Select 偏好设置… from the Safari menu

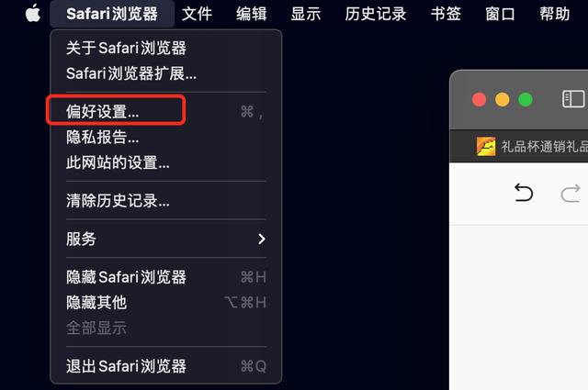165,111
